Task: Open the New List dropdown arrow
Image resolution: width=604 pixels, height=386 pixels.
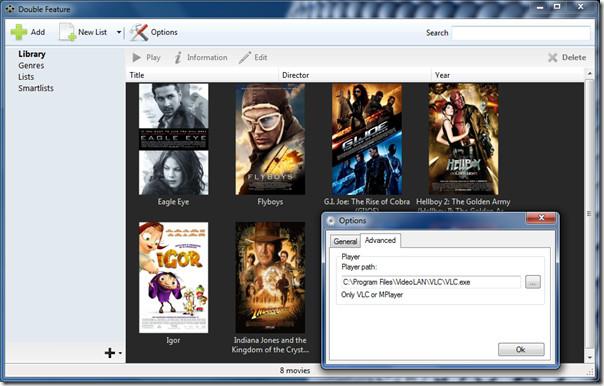Action: tap(119, 32)
